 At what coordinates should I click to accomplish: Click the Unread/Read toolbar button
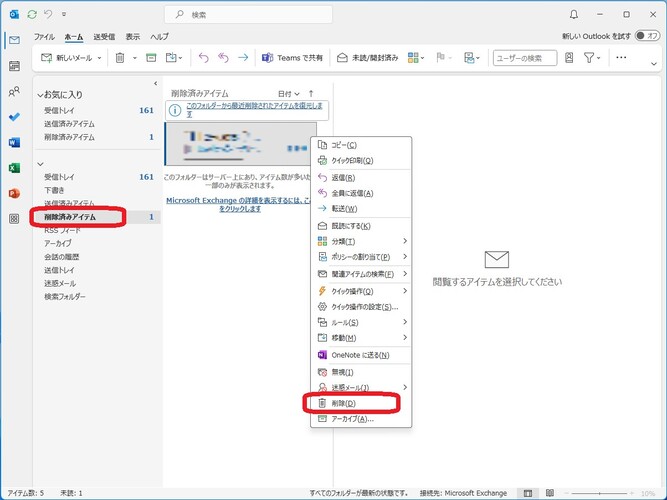368,57
